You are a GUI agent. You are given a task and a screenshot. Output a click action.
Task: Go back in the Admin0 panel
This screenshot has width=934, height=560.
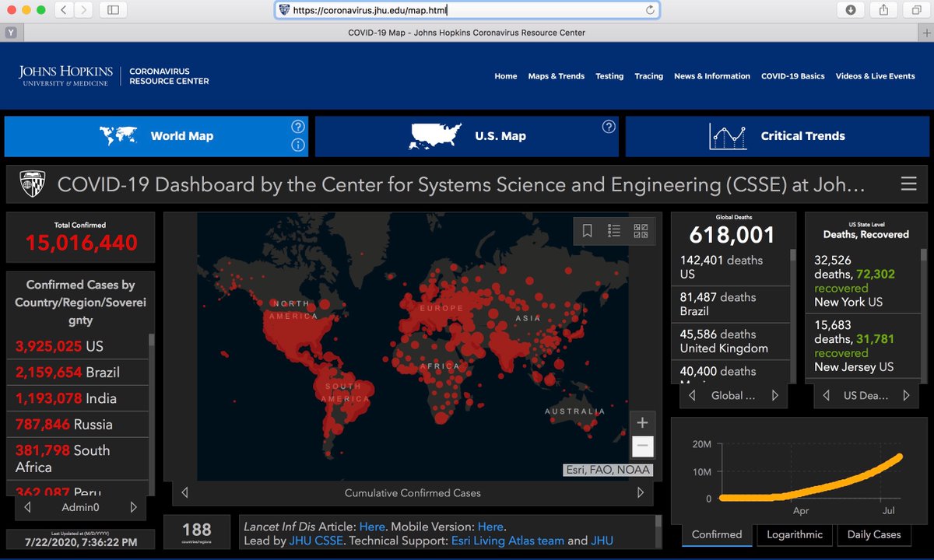coord(27,507)
